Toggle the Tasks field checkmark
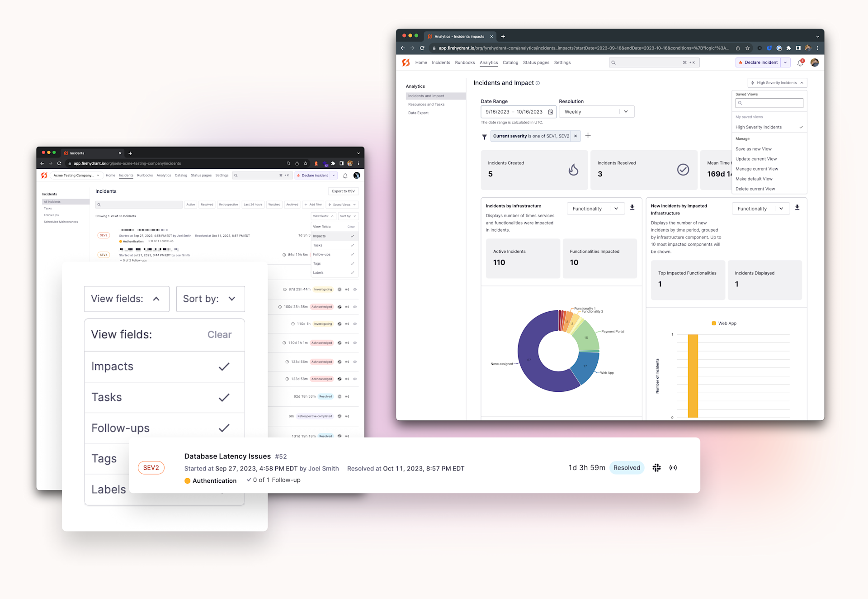Screen dimensions: 868x599 pos(224,398)
